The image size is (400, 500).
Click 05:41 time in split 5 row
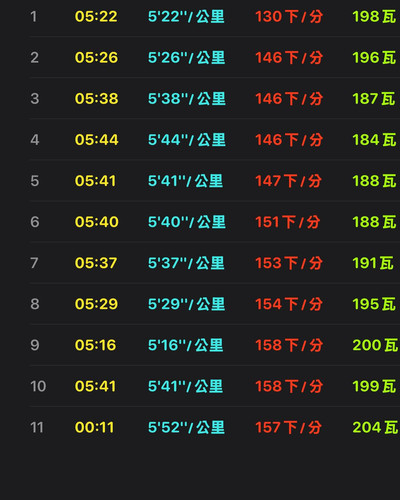click(95, 181)
